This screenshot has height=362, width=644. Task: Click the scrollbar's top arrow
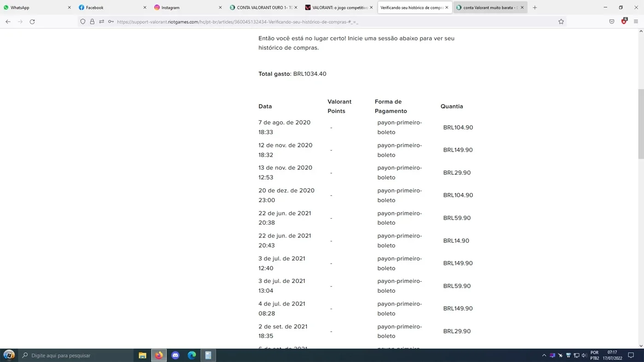click(x=641, y=31)
